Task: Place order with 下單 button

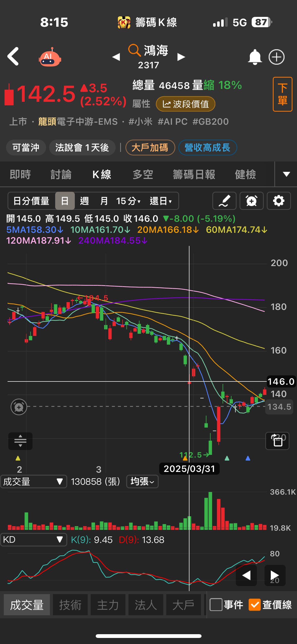Action: [x=282, y=94]
